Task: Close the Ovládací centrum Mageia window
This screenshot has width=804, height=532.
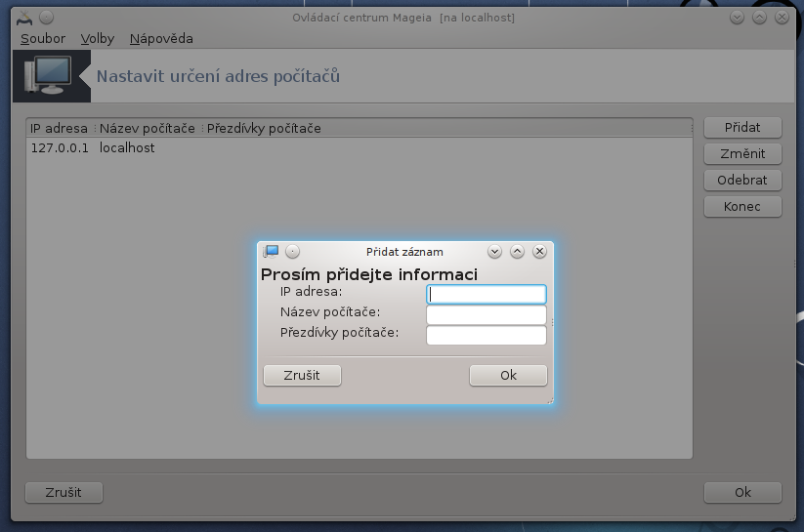Action: [782, 18]
